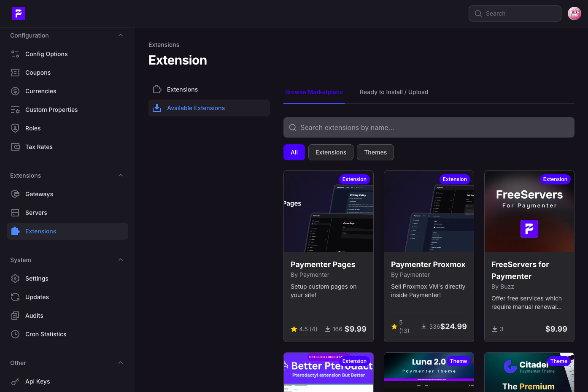This screenshot has width=588, height=392.
Task: Collapse the Configuration sidebar section
Action: [121, 35]
